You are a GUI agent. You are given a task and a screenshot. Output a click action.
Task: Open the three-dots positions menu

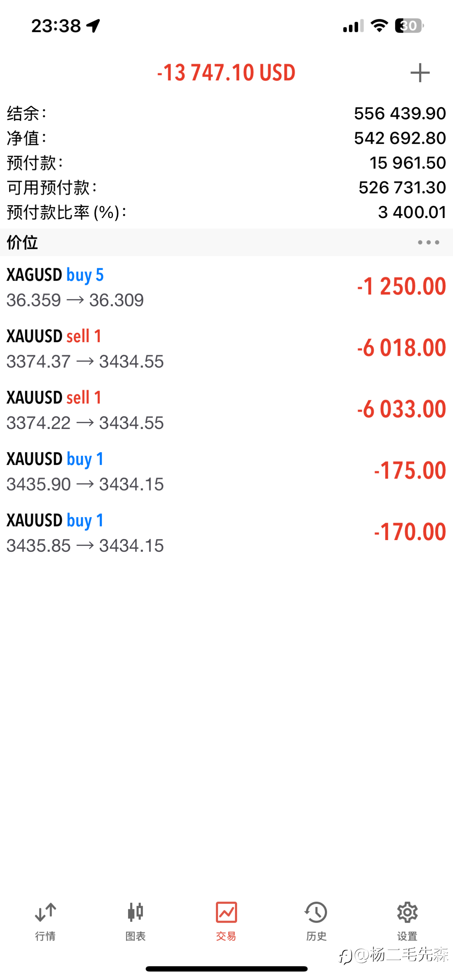428,242
